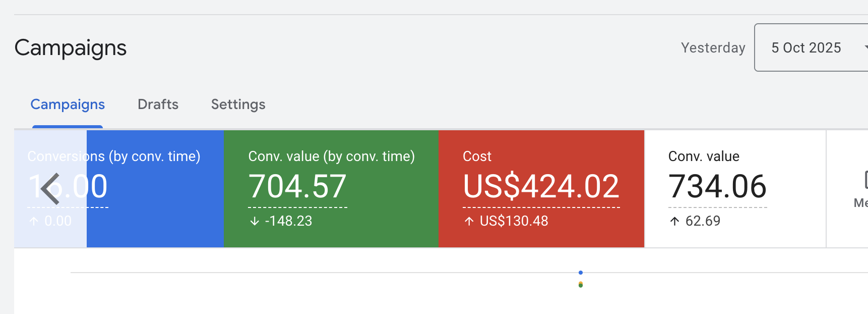Image resolution: width=868 pixels, height=314 pixels.
Task: Click the Yesterday date range label
Action: (713, 47)
